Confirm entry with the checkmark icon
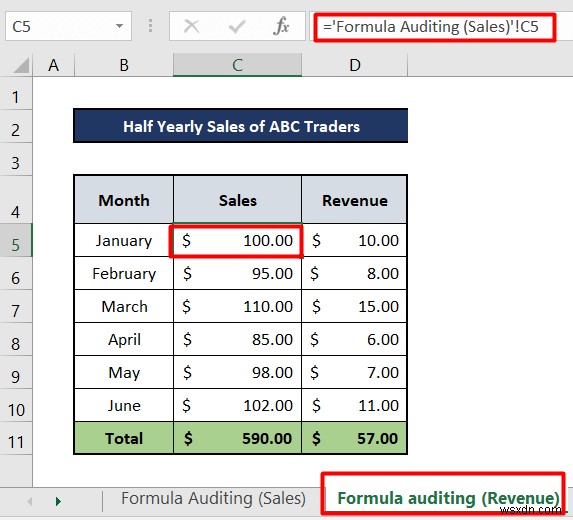 click(236, 26)
